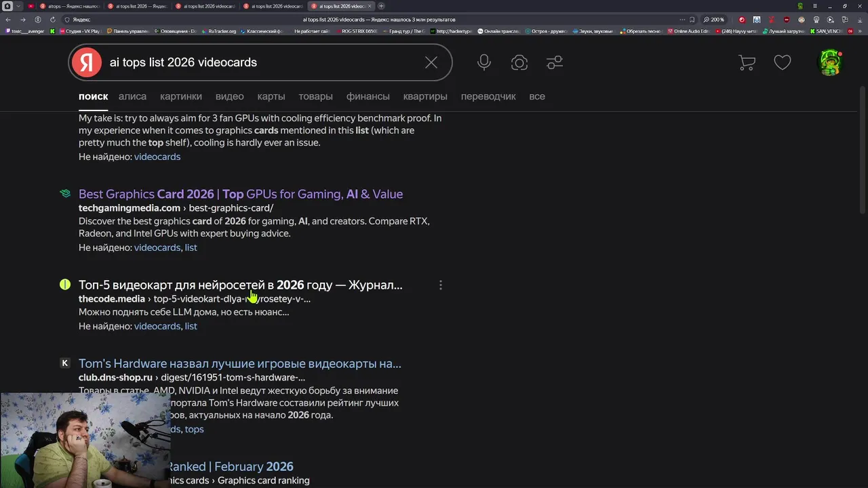Select the 'поиск' tab
The image size is (868, 488).
pyautogui.click(x=93, y=96)
